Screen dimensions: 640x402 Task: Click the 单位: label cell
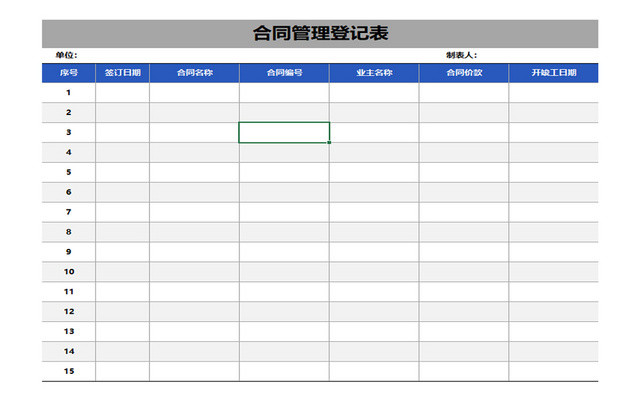coord(66,56)
